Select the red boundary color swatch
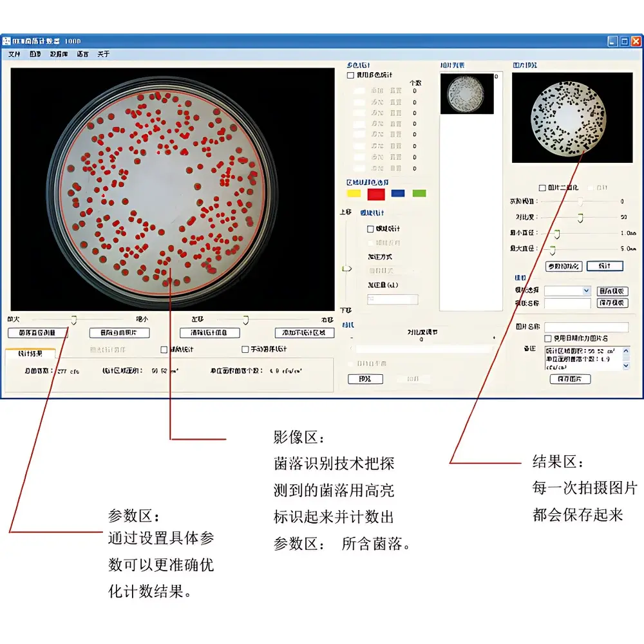Image resolution: width=644 pixels, height=644 pixels. [375, 194]
